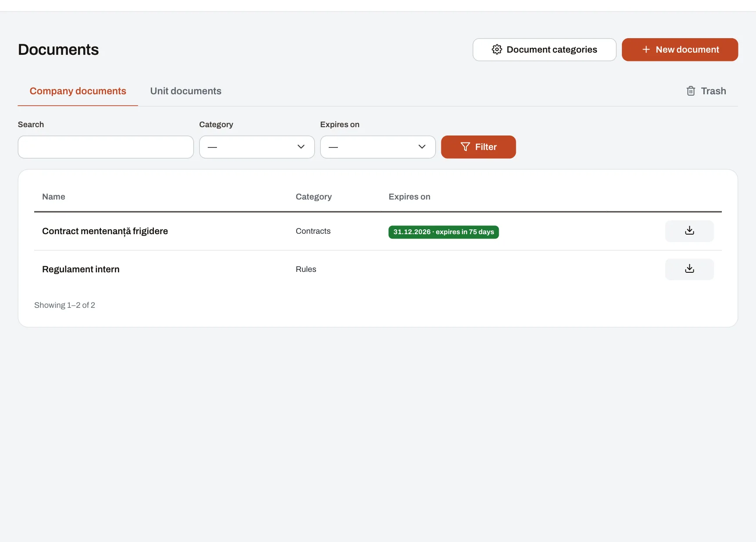Download the Regulament intern document
Image resolution: width=756 pixels, height=542 pixels.
[689, 269]
